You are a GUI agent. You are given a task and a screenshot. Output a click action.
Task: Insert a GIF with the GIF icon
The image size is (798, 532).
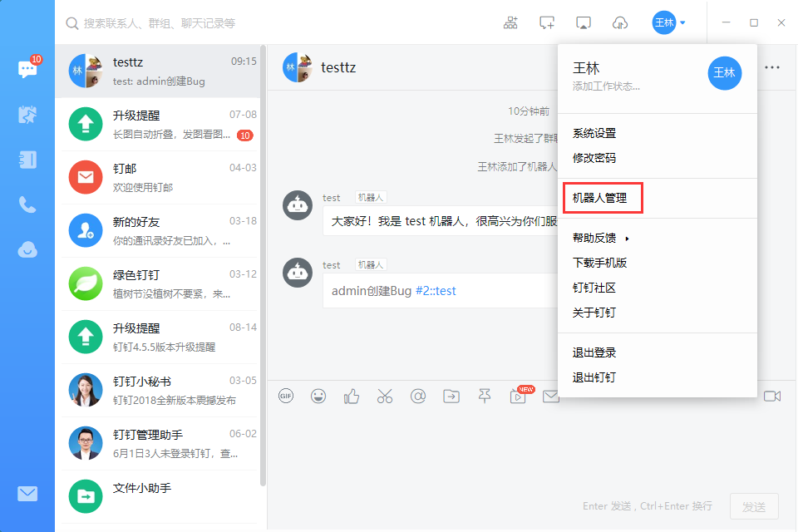[286, 396]
